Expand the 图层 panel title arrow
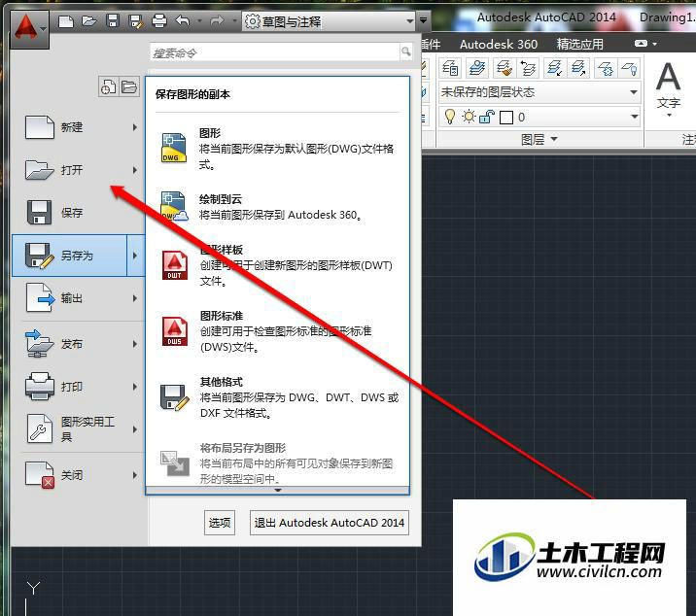The height and width of the screenshot is (616, 696). (x=554, y=139)
